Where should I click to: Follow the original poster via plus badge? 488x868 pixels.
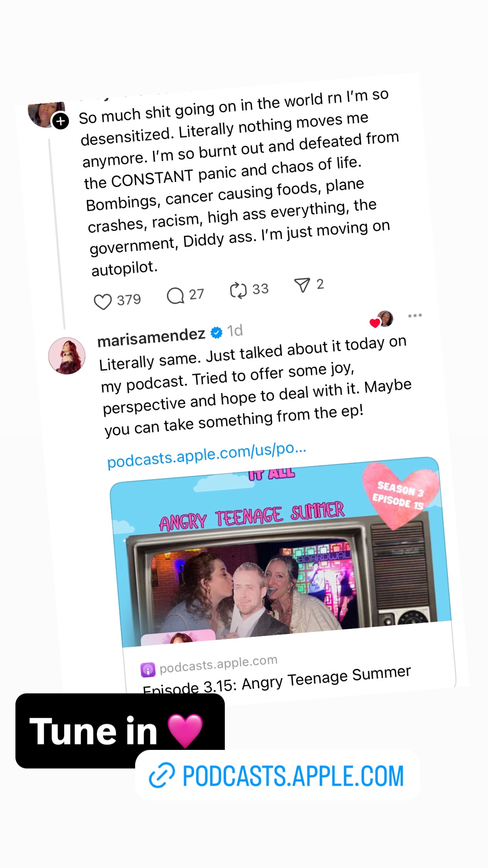[61, 121]
